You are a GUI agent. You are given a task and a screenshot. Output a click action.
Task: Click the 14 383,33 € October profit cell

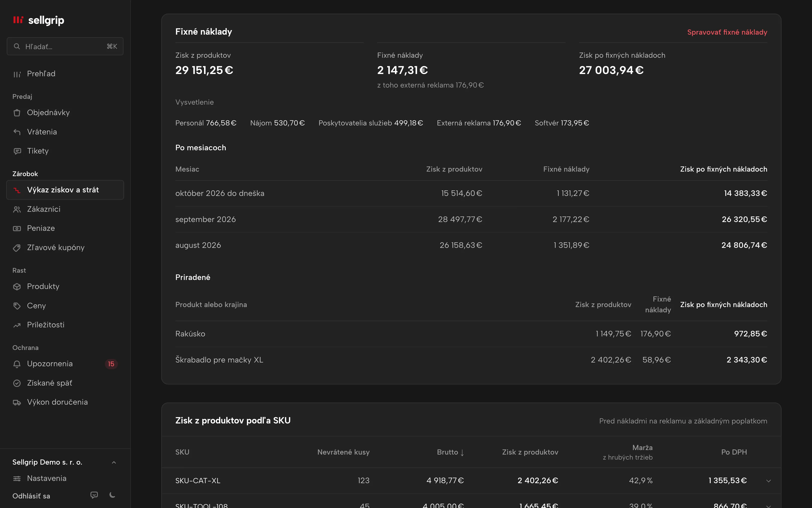(745, 193)
